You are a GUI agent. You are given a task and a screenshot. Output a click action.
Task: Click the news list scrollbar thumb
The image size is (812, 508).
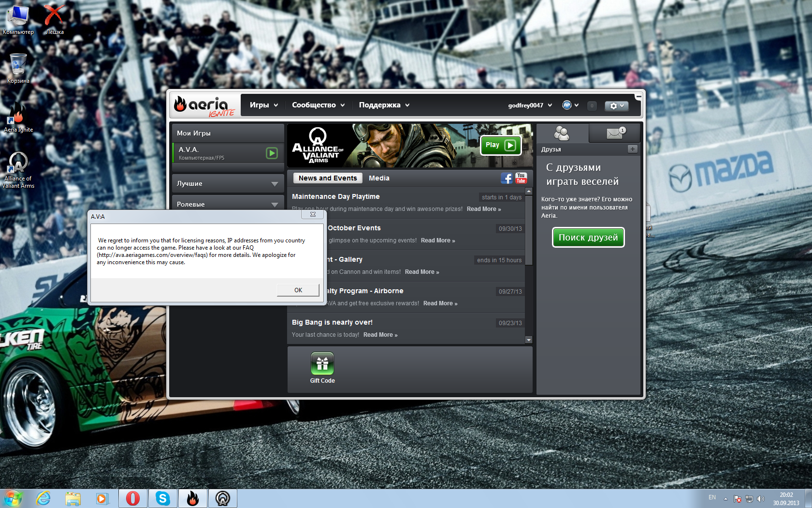[529, 230]
